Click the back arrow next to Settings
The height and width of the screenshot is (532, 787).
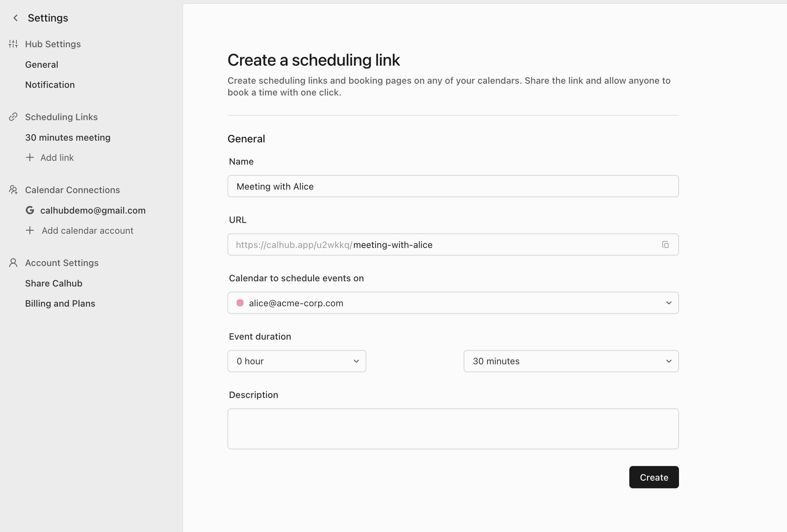click(x=15, y=18)
